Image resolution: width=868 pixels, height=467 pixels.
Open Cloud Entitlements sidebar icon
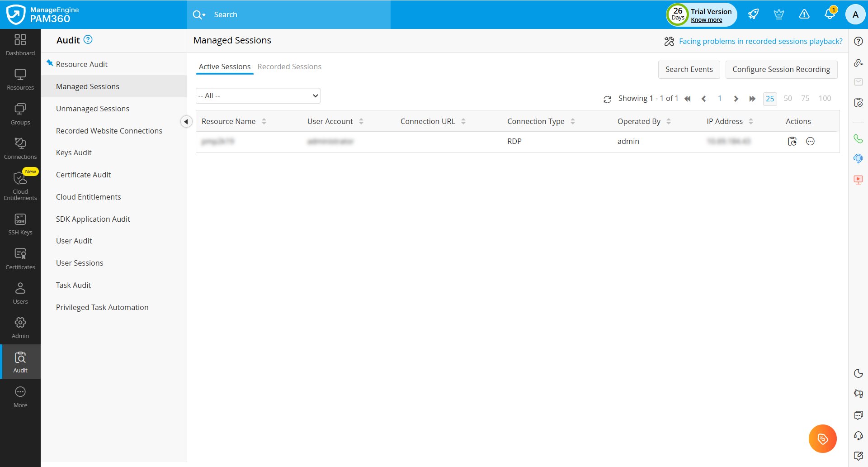click(x=20, y=186)
